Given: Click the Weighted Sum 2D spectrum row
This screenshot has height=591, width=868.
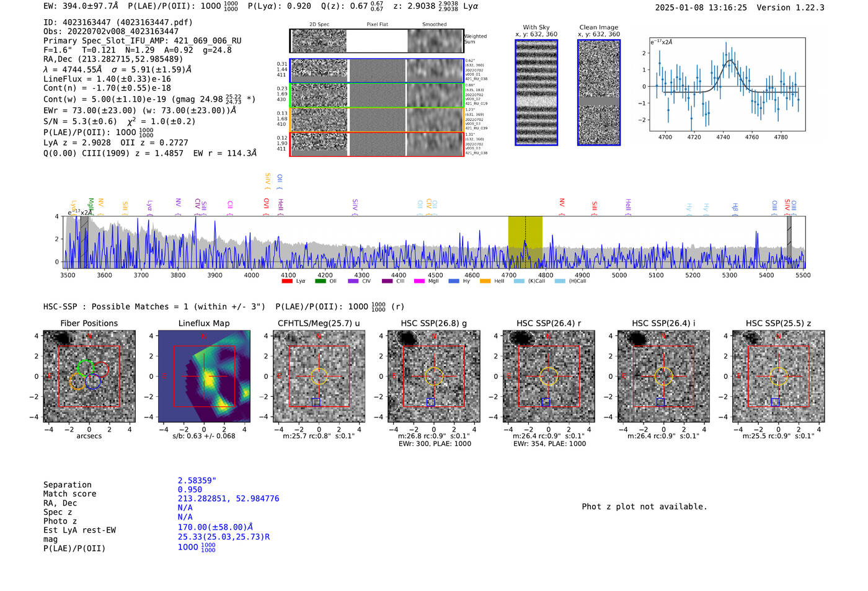Looking at the screenshot, I should tap(376, 41).
